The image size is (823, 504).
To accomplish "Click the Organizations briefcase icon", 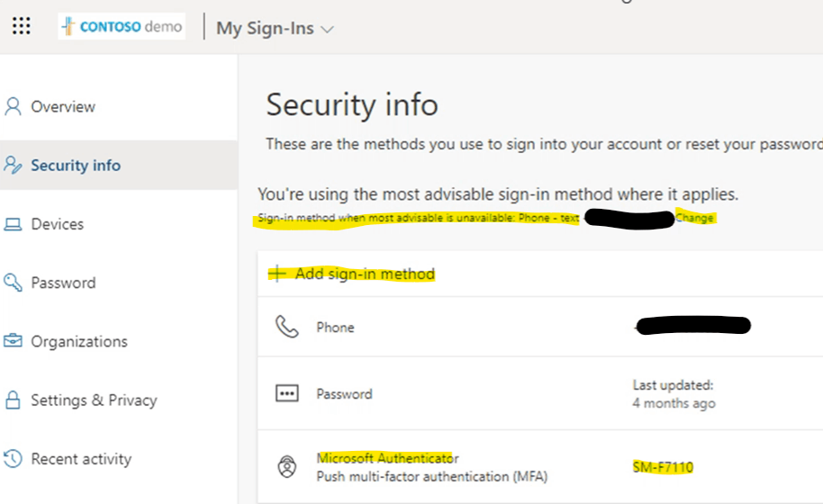I will click(x=13, y=341).
